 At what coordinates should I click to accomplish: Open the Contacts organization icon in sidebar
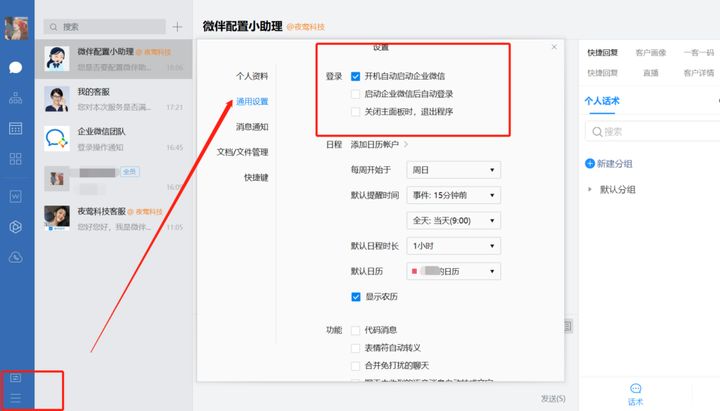pyautogui.click(x=16, y=98)
